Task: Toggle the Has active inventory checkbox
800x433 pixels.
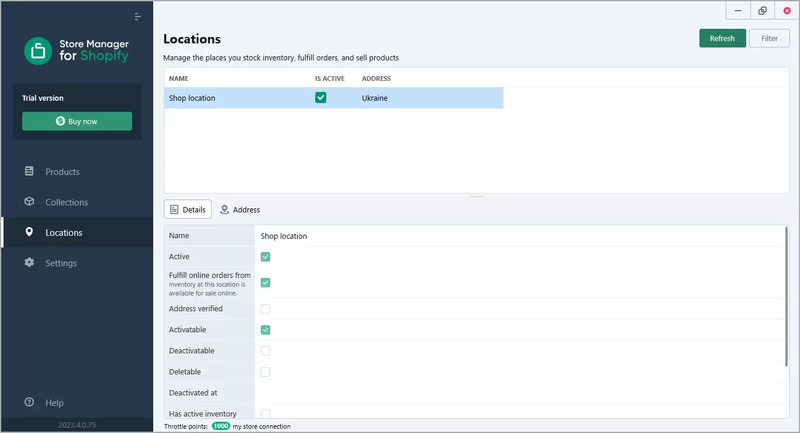Action: pyautogui.click(x=265, y=414)
